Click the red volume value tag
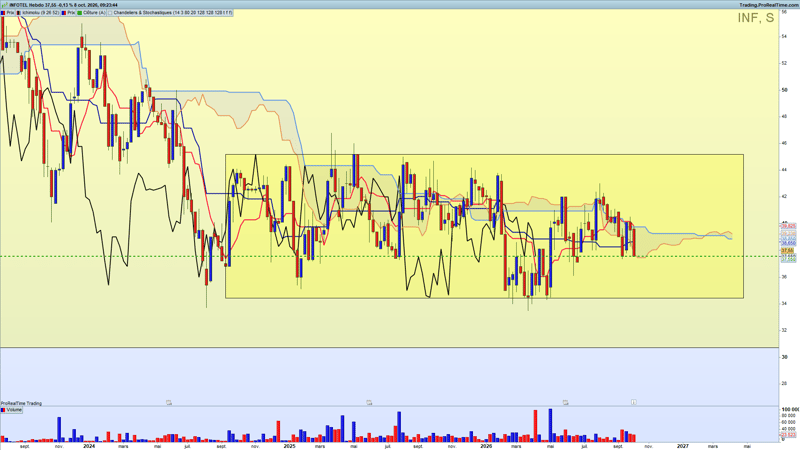Image resolution: width=800 pixels, height=450 pixels. point(788,435)
